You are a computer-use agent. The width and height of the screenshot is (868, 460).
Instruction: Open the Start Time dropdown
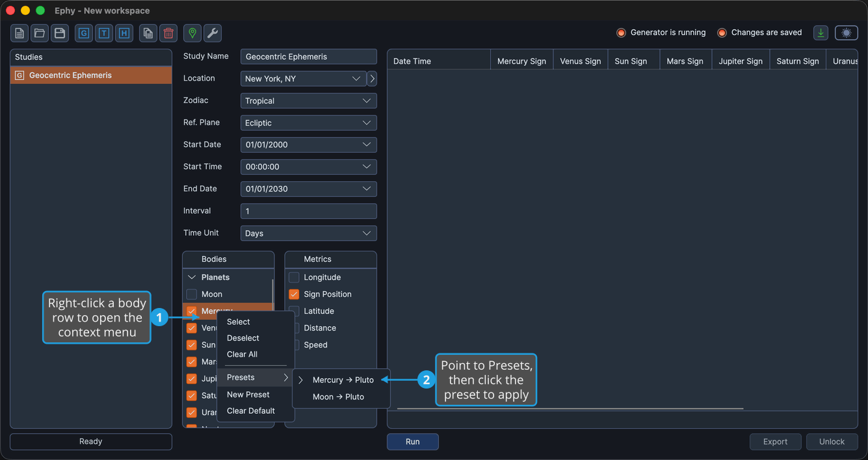[x=309, y=167]
